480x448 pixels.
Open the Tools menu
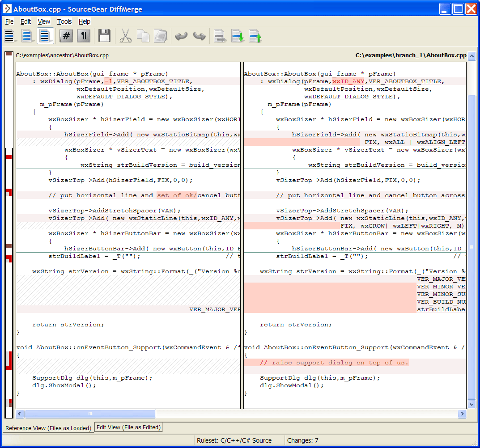(64, 21)
